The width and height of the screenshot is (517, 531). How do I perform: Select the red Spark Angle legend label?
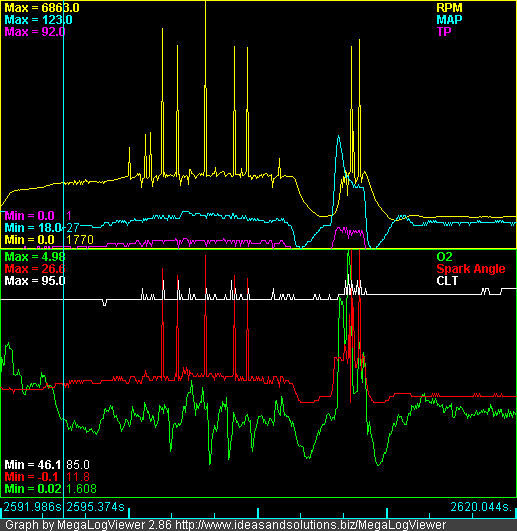tap(471, 269)
